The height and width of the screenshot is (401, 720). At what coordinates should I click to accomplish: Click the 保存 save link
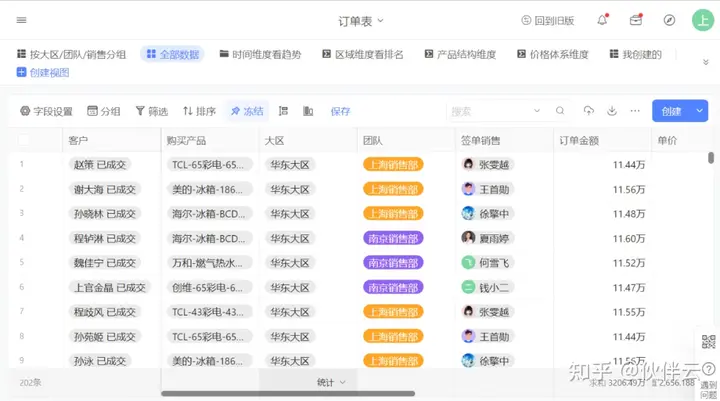[340, 111]
